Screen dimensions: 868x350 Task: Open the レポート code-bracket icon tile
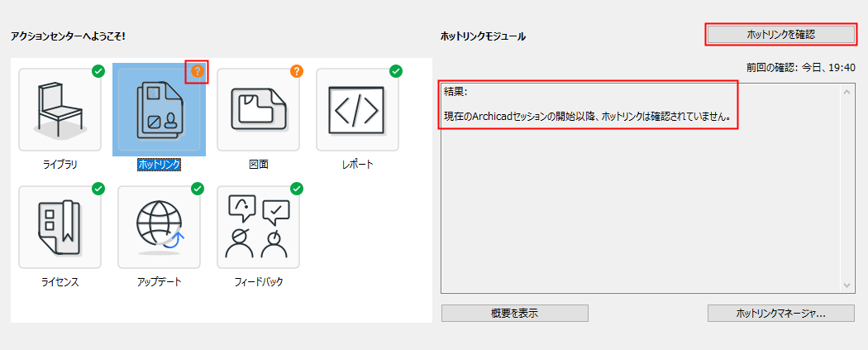tap(357, 110)
